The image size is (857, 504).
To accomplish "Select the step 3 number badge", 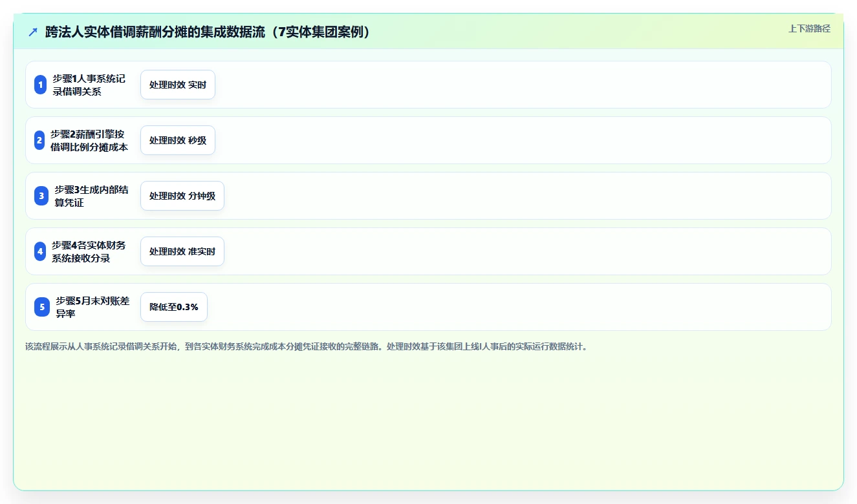I will coord(41,196).
